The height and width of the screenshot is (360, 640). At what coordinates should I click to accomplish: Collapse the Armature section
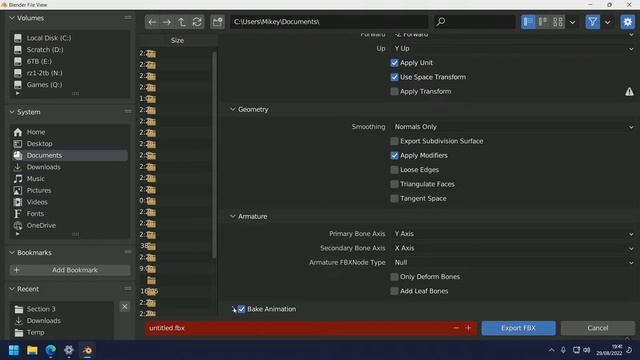(x=233, y=216)
